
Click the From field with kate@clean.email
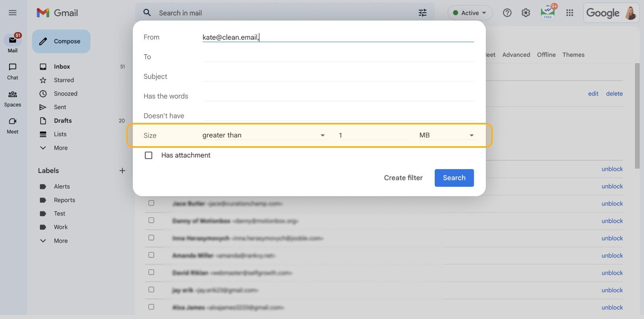[x=338, y=37]
